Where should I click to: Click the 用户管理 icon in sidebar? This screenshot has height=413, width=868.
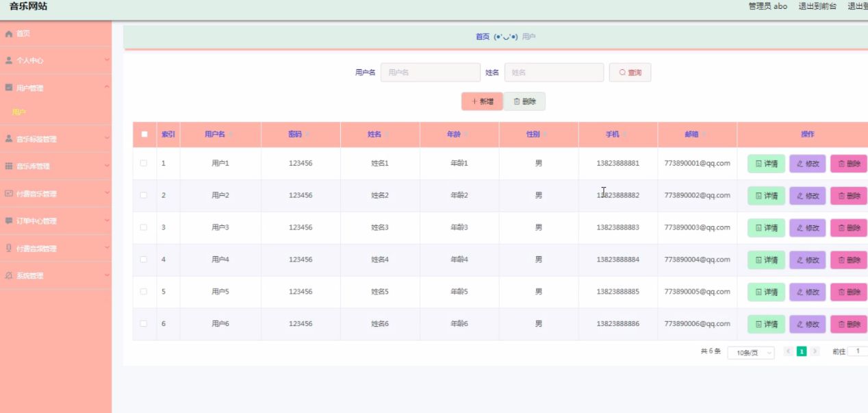(x=9, y=88)
